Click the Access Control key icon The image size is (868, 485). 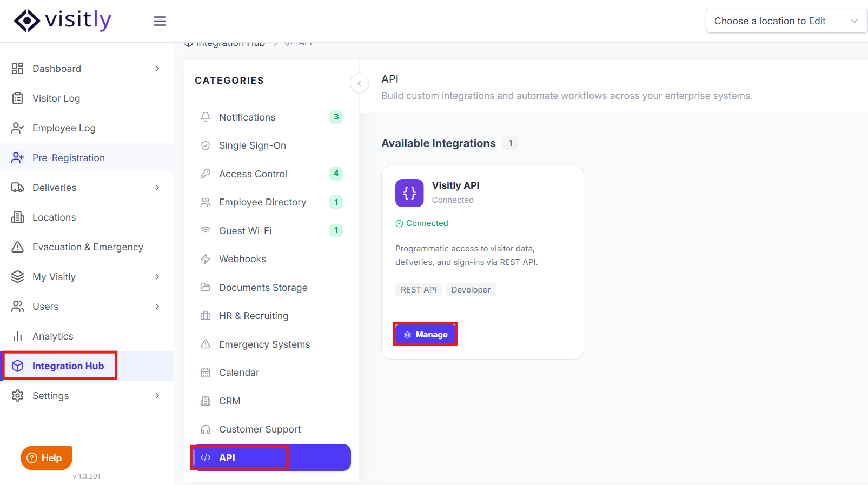[206, 174]
